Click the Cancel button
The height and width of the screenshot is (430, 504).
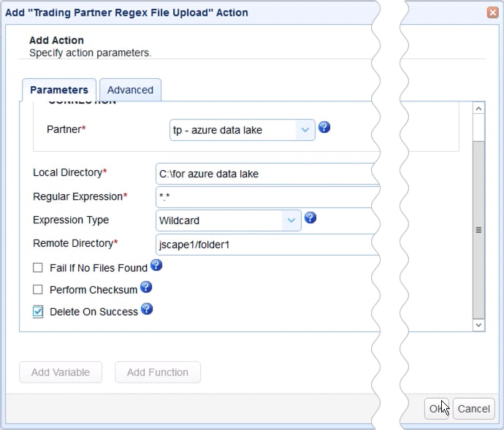pos(474,409)
